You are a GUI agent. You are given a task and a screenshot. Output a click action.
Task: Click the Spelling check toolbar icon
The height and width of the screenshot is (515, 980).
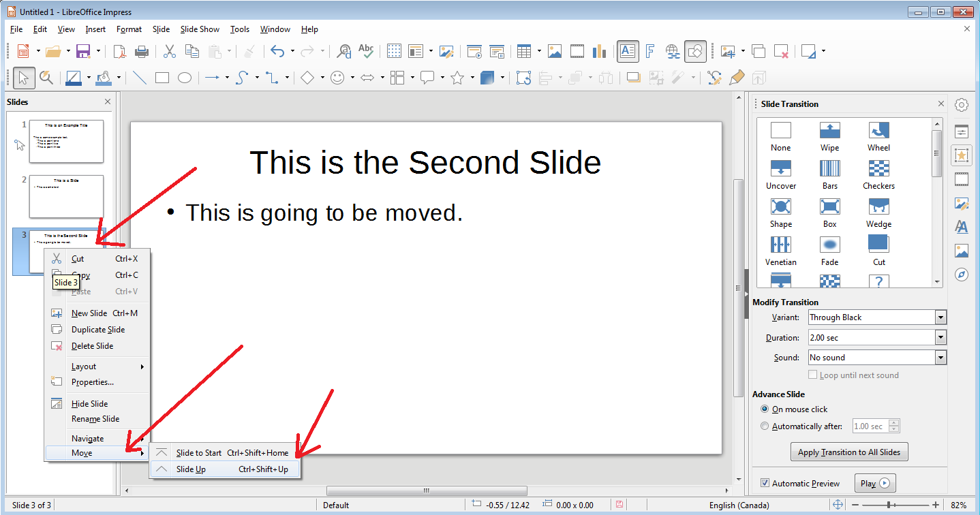(366, 51)
